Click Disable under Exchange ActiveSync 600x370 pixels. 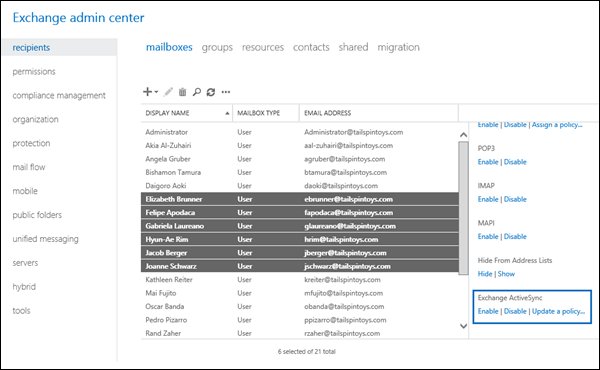tap(515, 311)
